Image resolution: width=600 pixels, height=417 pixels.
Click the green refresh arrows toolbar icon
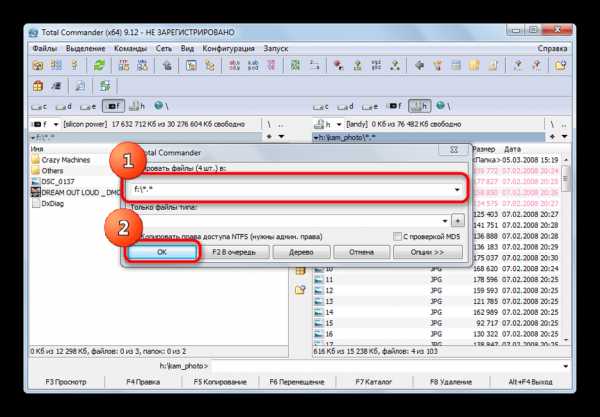pos(99,66)
